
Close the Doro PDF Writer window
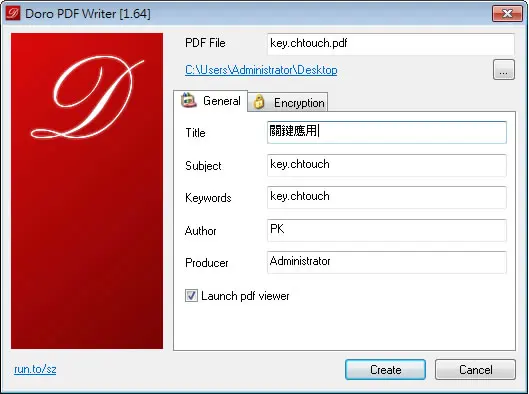507,13
